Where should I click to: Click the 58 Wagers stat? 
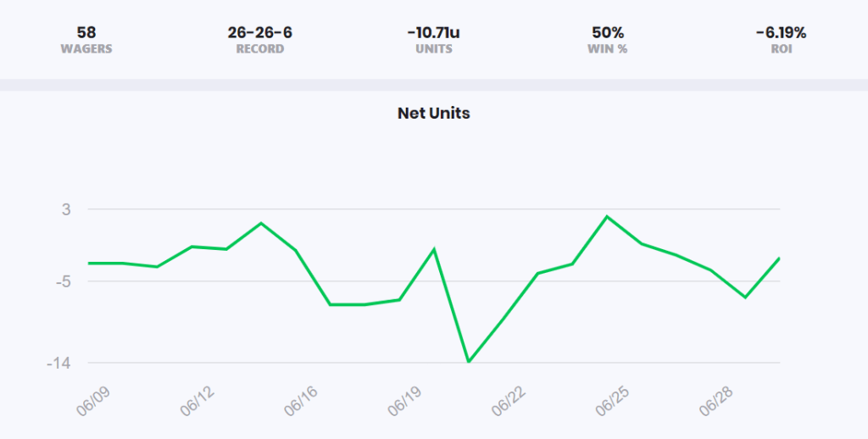coord(86,40)
